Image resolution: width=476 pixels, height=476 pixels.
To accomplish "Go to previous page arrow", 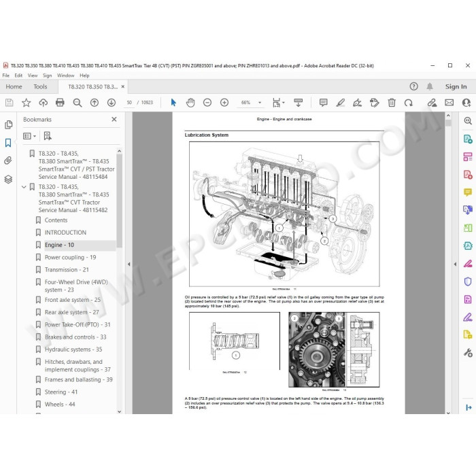I will (95, 103).
